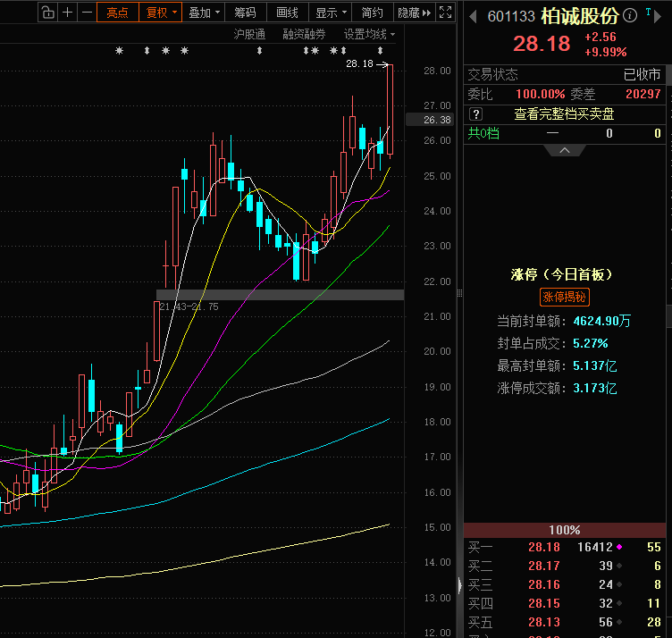Toggle the 亮点 highlights button
672x638 pixels.
pyautogui.click(x=117, y=13)
